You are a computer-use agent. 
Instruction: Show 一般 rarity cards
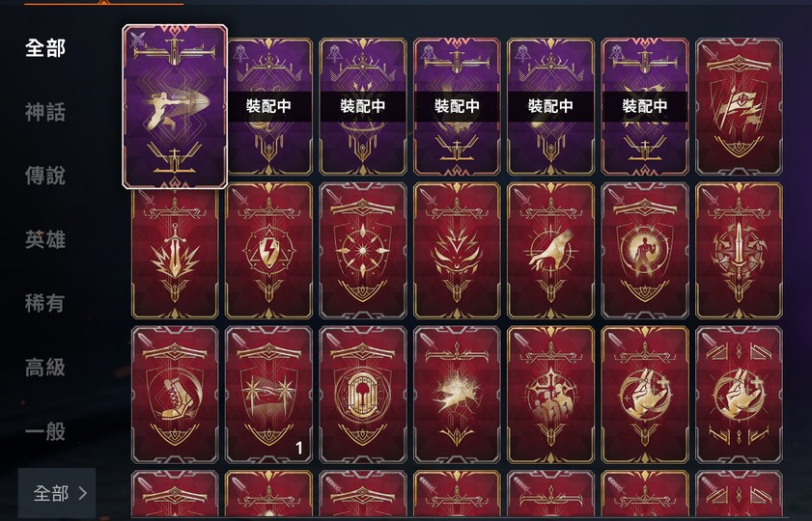45,431
